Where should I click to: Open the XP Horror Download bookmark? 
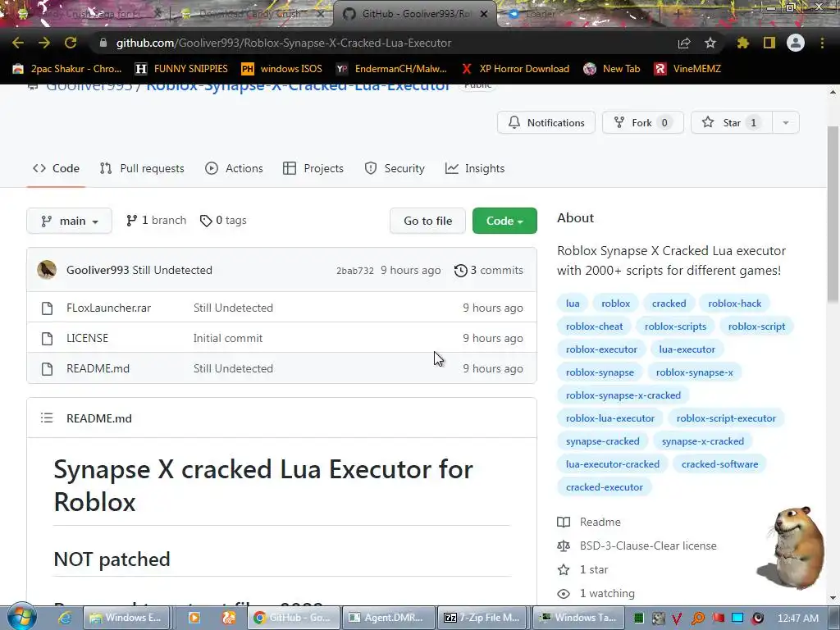(515, 69)
